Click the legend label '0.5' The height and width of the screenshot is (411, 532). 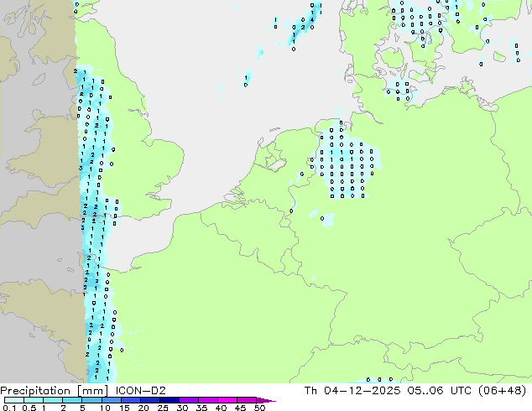[29, 408]
